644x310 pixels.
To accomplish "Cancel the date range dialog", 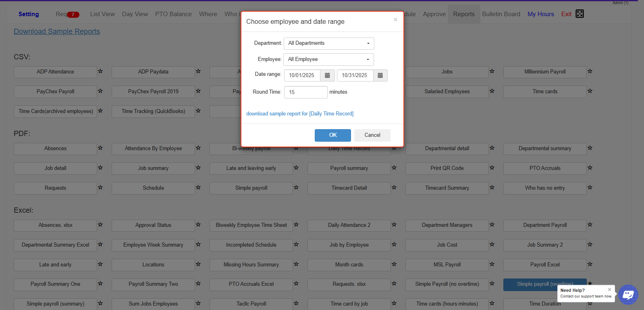I will 372,135.
